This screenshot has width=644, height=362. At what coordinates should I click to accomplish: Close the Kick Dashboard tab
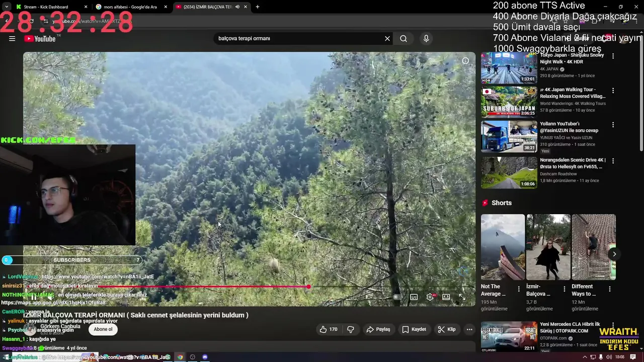point(86,7)
